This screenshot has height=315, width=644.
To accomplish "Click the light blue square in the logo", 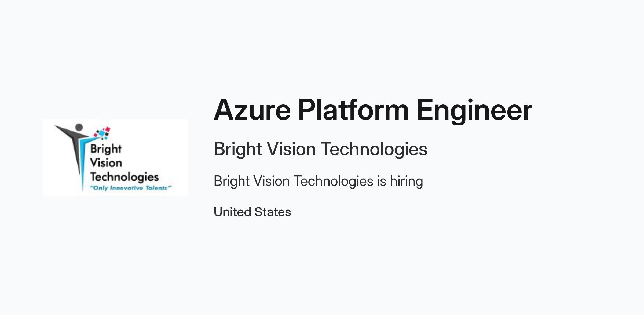I will pos(101,133).
